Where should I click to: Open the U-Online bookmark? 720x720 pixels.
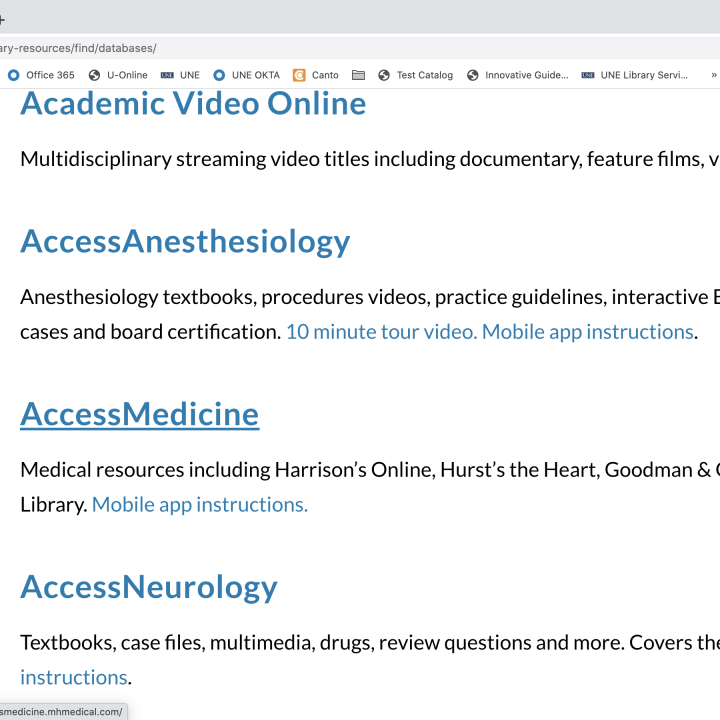coord(118,75)
